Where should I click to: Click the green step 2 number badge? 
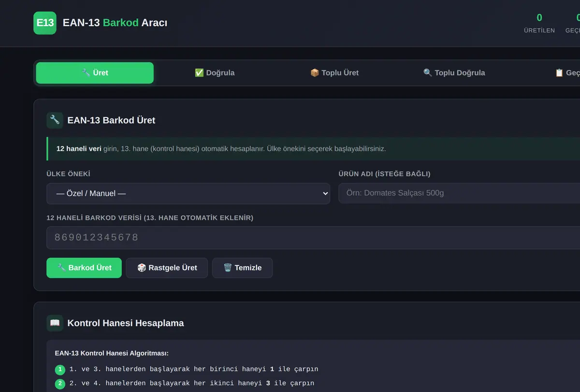tap(60, 384)
